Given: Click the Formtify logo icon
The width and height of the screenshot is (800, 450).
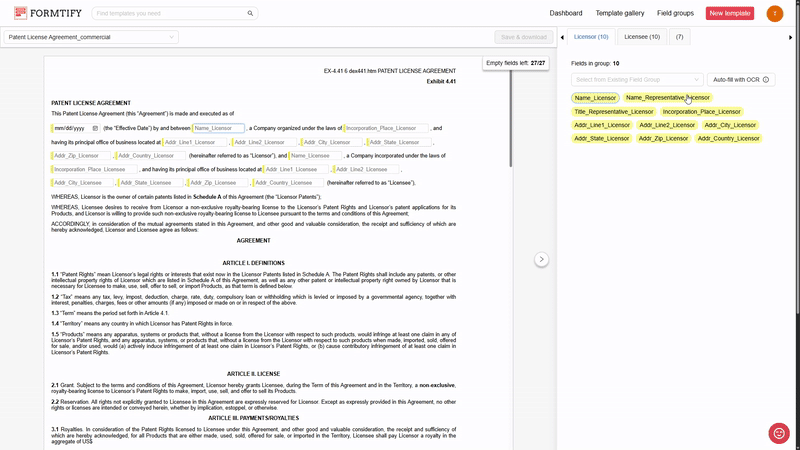Looking at the screenshot, I should [x=20, y=13].
